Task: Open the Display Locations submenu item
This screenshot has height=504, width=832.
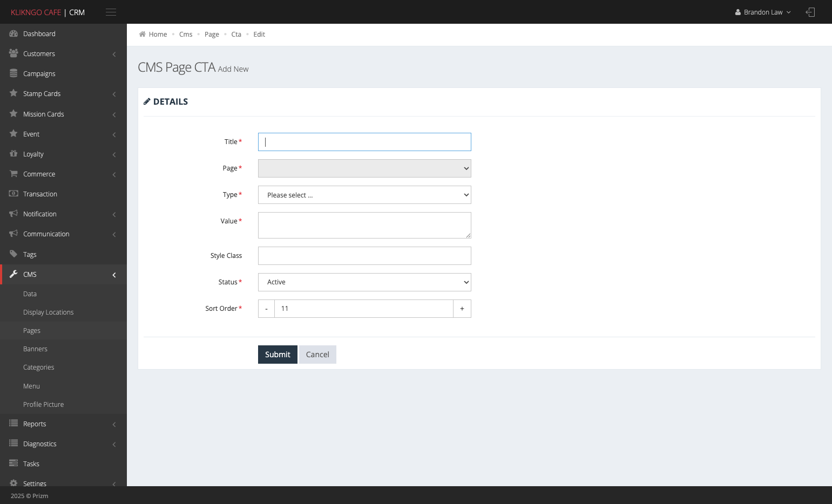Action: [48, 312]
